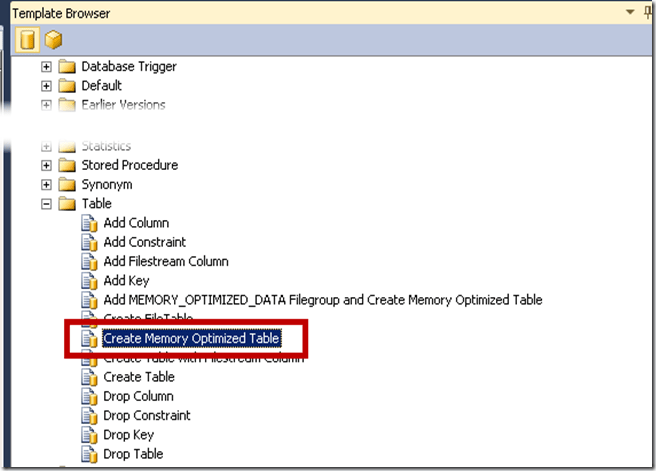Select the Add Constraint template
The width and height of the screenshot is (656, 471).
tap(144, 242)
